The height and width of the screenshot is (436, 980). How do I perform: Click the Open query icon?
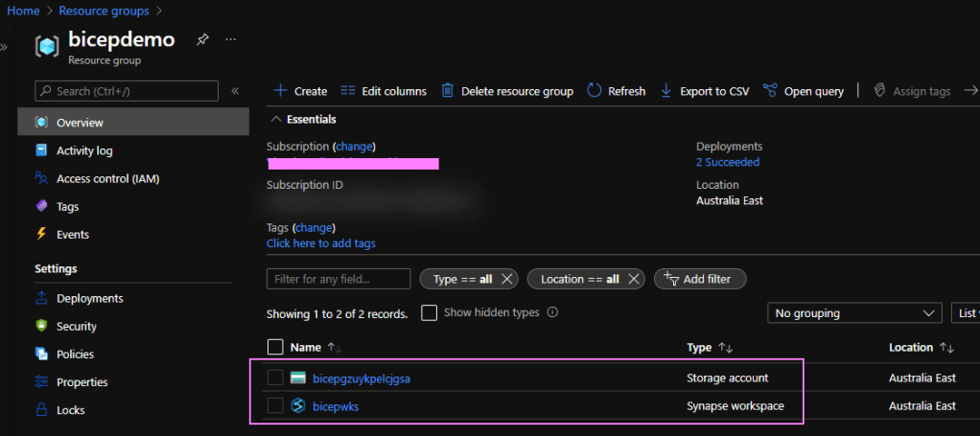tap(770, 91)
